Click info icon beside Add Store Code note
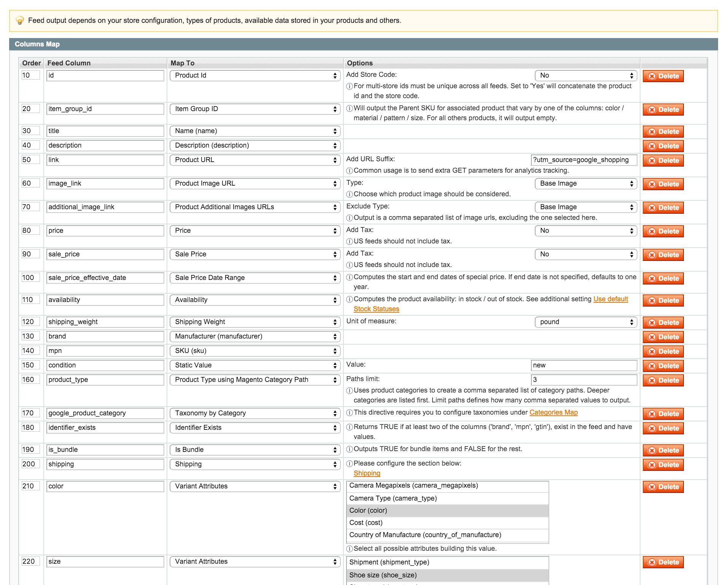Image resolution: width=728 pixels, height=585 pixels. tap(349, 87)
